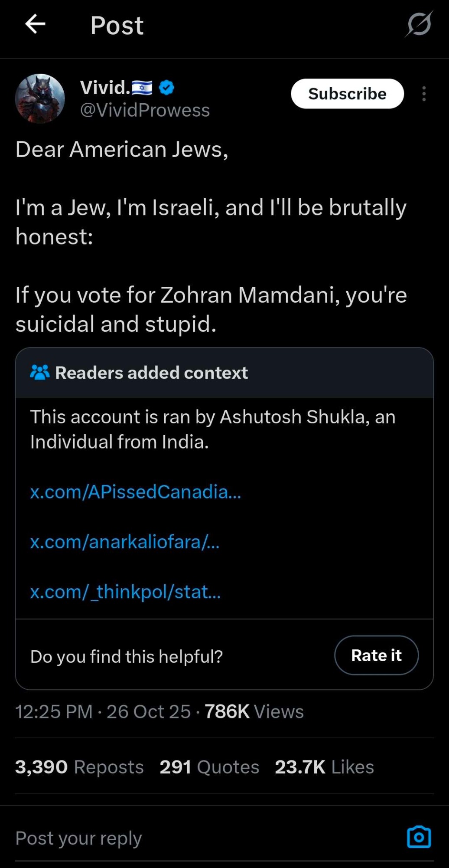449x868 pixels.
Task: Tap the camera icon in reply bar
Action: 419,837
